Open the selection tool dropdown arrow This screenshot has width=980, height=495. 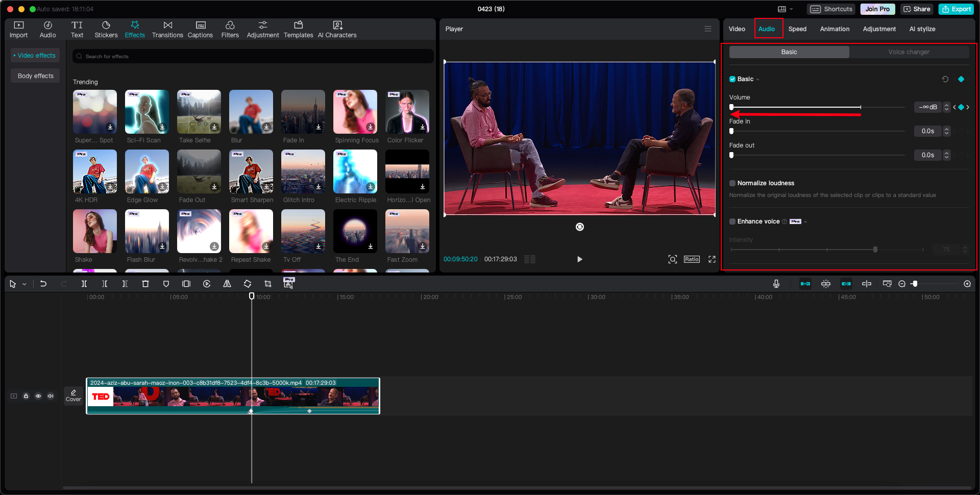pyautogui.click(x=23, y=284)
